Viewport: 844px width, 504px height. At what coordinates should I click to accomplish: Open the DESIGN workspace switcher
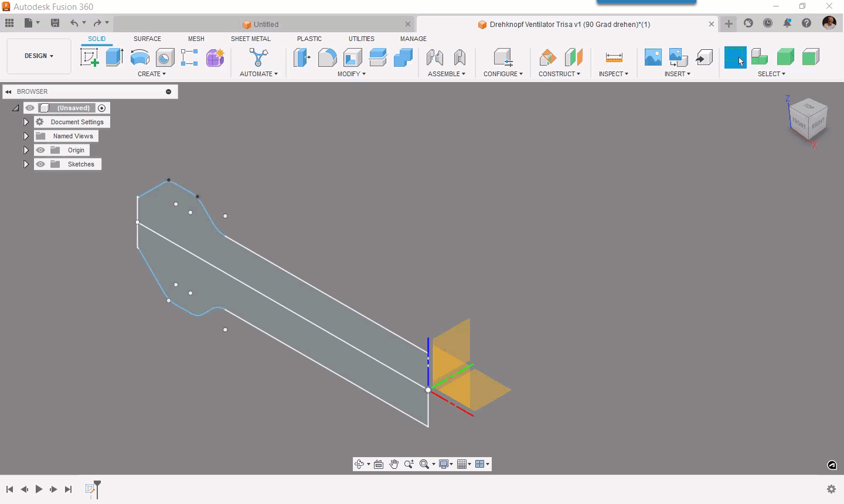click(x=38, y=56)
